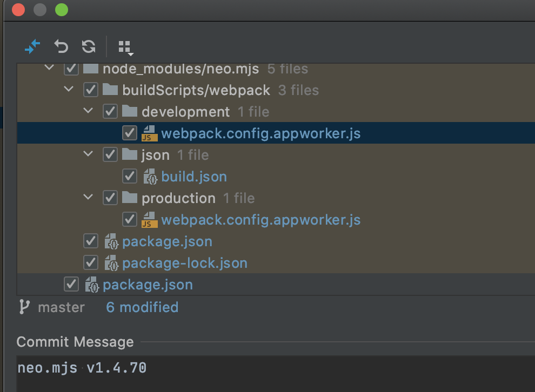
Task: Click the JS icon of development webpack.config.appworker.js
Action: pyautogui.click(x=150, y=133)
